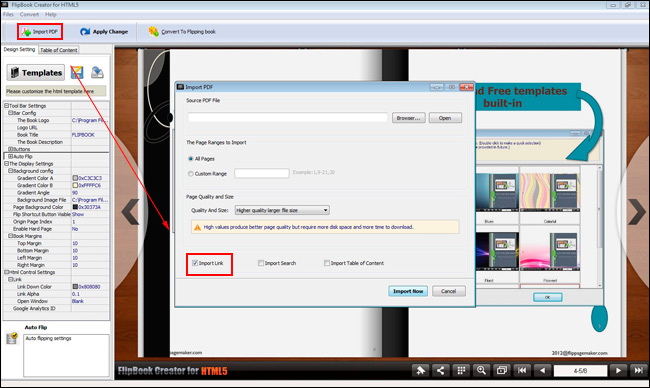Open the Files menu
The height and width of the screenshot is (388, 650).
click(x=8, y=14)
